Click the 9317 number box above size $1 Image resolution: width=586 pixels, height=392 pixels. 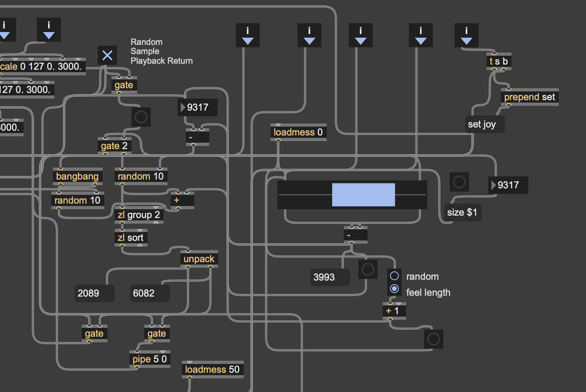tap(508, 185)
